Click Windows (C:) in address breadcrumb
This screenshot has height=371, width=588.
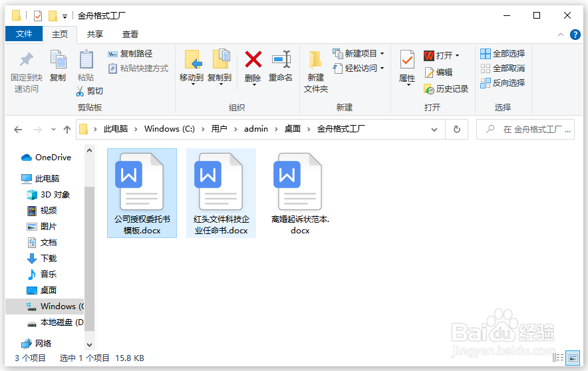(x=170, y=129)
